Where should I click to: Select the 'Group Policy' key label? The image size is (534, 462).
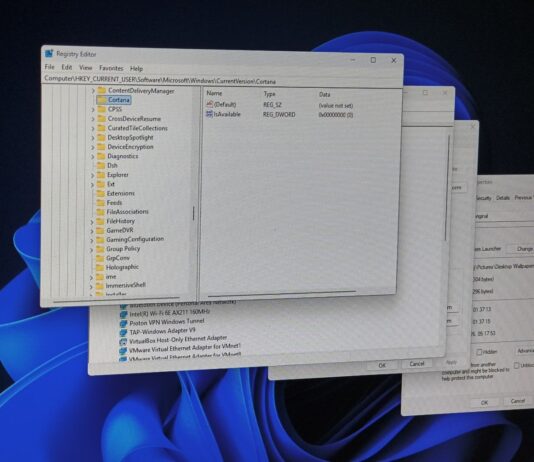[x=123, y=249]
